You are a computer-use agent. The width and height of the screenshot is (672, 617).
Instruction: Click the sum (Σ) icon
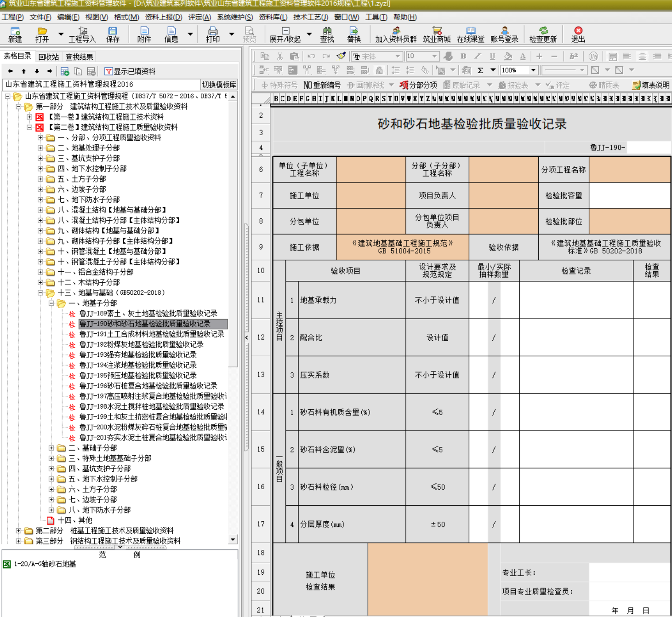480,70
